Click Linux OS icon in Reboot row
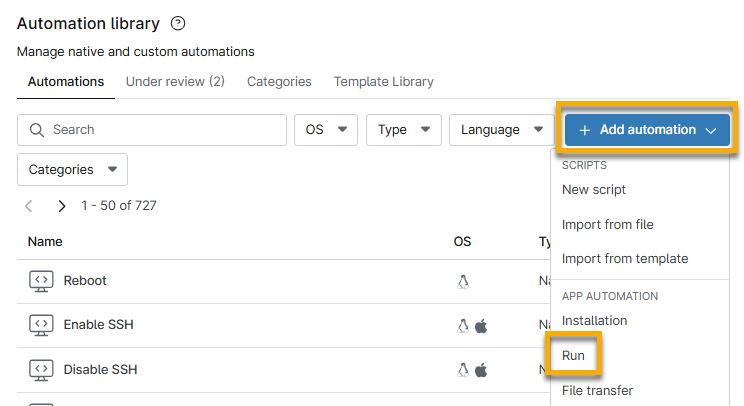744x406 pixels. (x=463, y=282)
